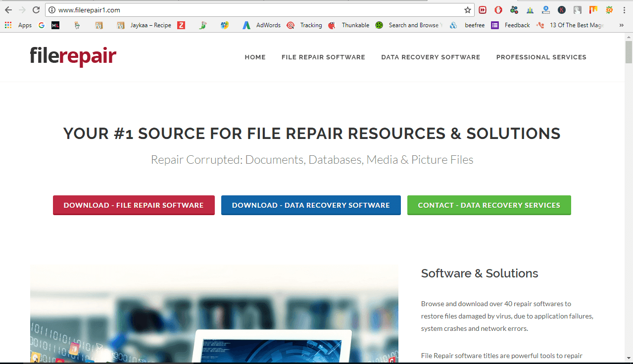The height and width of the screenshot is (364, 633).
Task: Open the Feedback bookmark
Action: tap(511, 25)
